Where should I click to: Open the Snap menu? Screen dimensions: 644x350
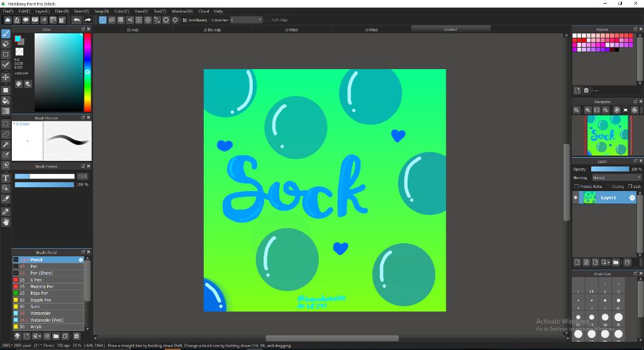(101, 11)
